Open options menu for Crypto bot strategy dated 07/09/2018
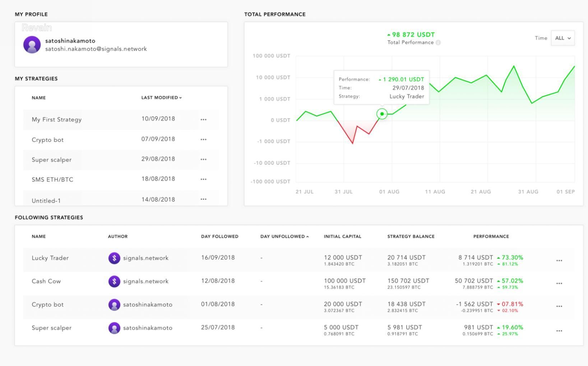 pyautogui.click(x=203, y=139)
